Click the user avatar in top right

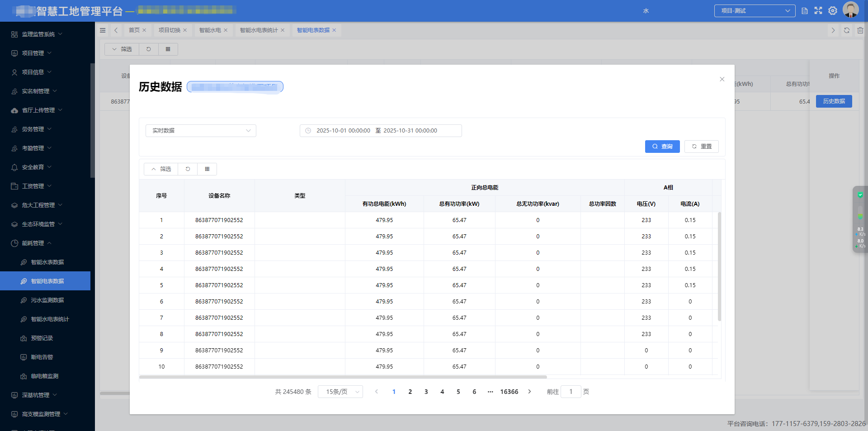pos(850,10)
